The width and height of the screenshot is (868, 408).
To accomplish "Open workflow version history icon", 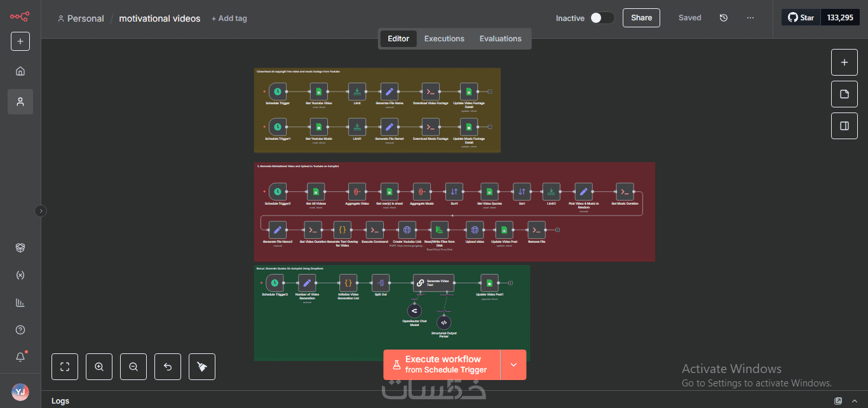I will click(x=723, y=18).
